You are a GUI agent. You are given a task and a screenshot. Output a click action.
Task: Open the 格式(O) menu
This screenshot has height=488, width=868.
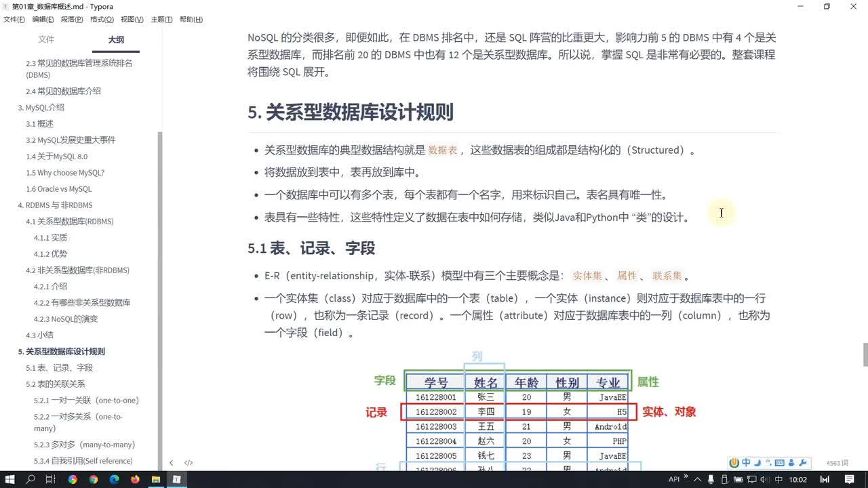(x=102, y=19)
